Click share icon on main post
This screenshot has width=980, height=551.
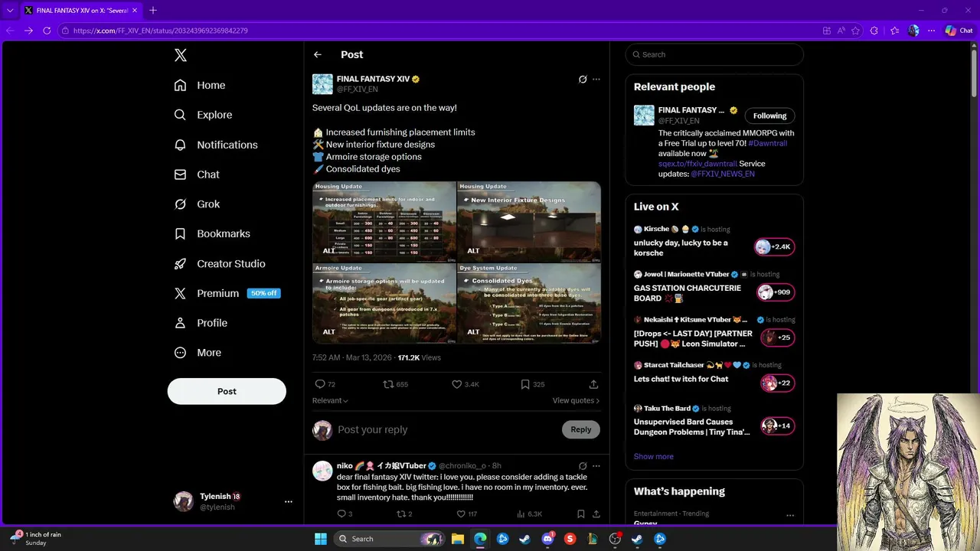click(593, 384)
